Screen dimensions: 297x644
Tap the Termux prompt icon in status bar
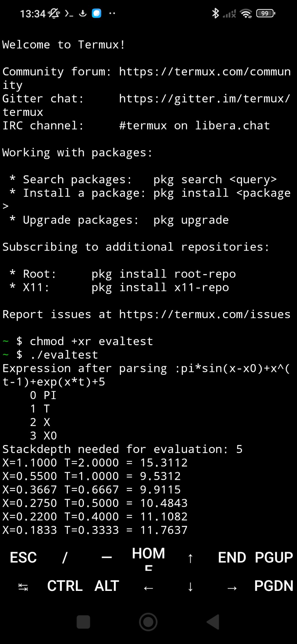click(69, 14)
